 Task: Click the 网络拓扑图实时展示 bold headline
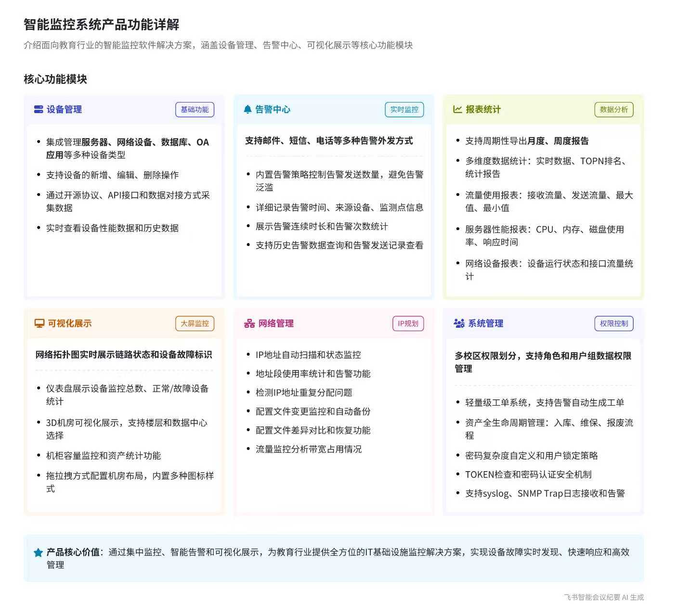point(123,355)
